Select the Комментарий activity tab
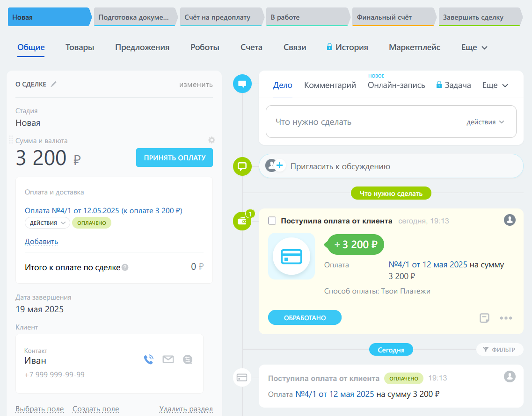The image size is (532, 416). pos(330,85)
